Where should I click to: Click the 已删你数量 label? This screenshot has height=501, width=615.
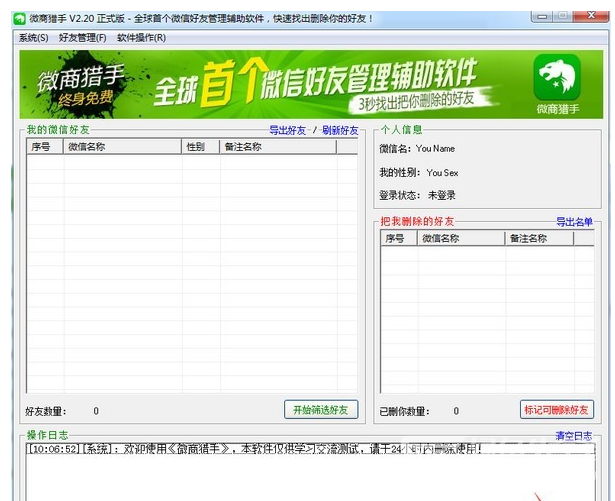tap(404, 411)
